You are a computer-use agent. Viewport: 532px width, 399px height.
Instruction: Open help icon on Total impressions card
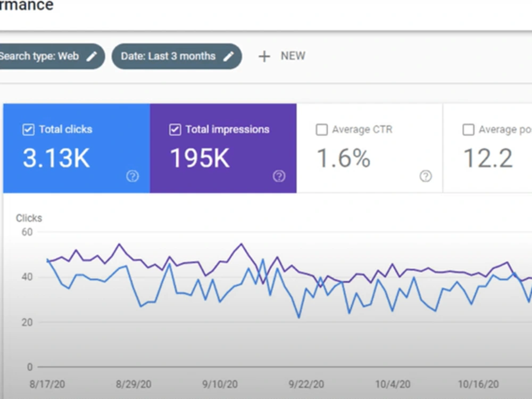click(x=279, y=176)
